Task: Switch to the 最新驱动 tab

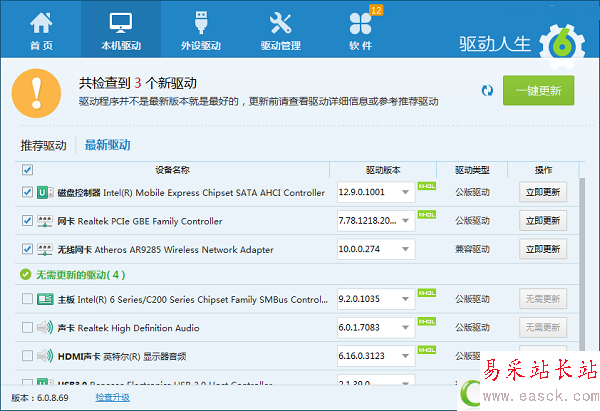Action: tap(107, 145)
